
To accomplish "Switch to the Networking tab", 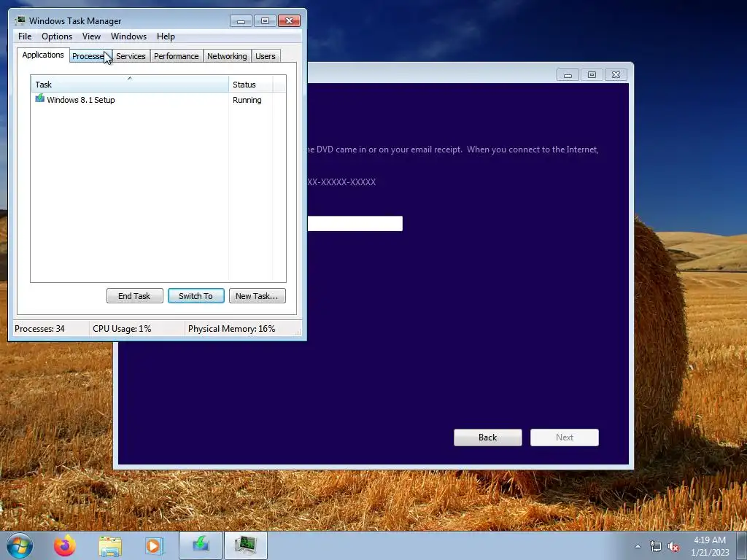I will tap(227, 56).
